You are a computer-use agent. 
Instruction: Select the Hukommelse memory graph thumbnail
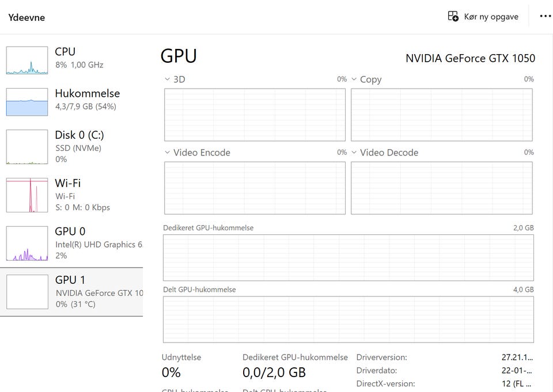[27, 102]
